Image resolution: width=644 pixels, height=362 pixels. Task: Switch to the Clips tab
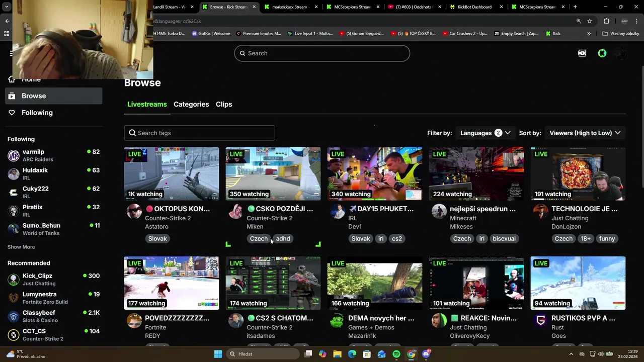pyautogui.click(x=224, y=104)
